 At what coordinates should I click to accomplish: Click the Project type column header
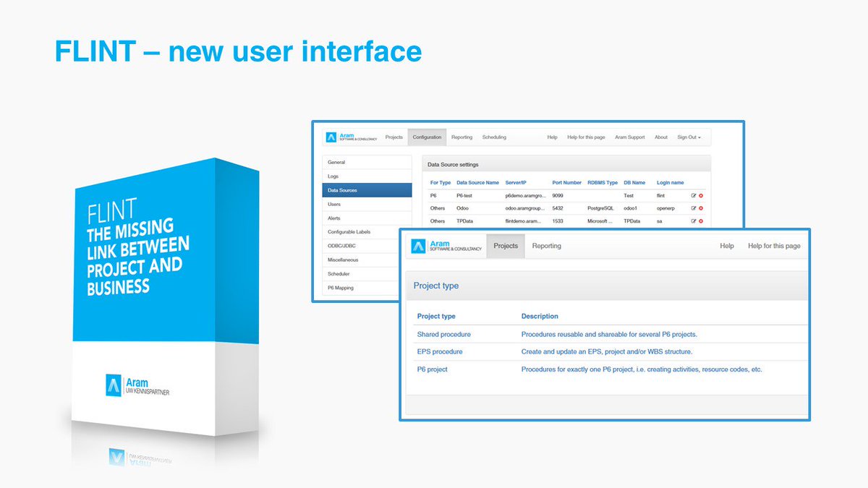tap(436, 316)
